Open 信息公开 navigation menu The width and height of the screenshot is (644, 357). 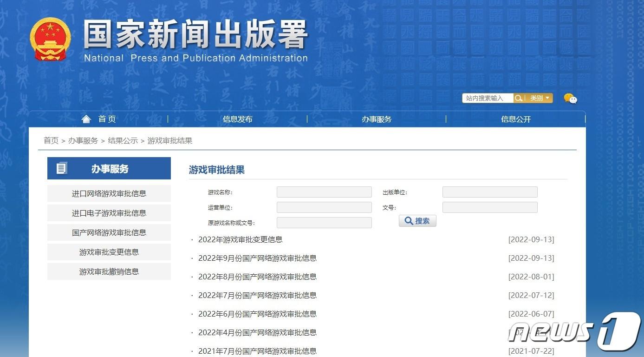pos(515,119)
